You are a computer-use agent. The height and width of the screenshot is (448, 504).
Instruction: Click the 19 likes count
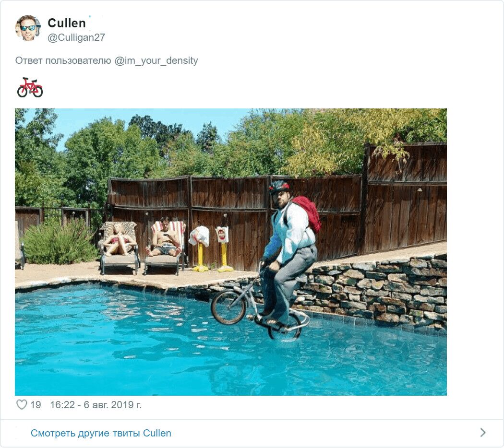tap(36, 405)
